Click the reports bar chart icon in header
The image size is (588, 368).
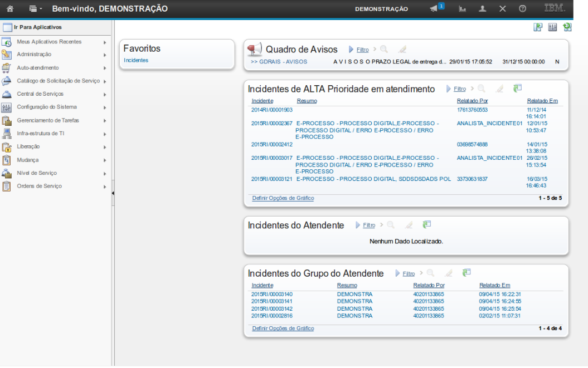click(x=462, y=9)
